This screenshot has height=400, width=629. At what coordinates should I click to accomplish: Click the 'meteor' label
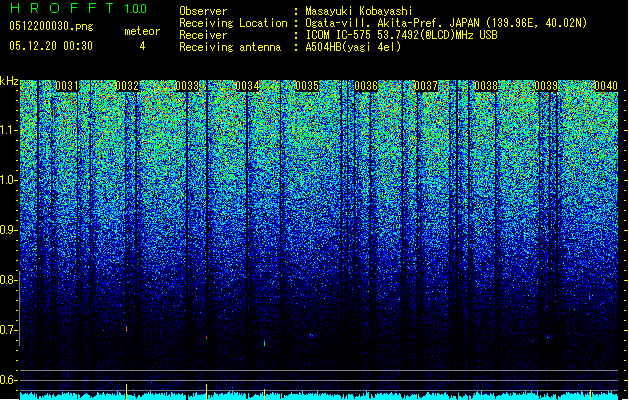(x=142, y=31)
